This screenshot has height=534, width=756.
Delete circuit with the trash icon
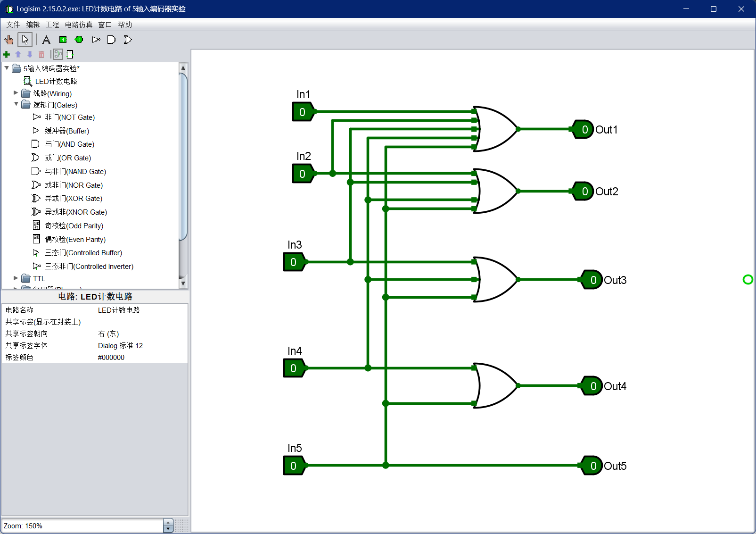click(x=41, y=54)
